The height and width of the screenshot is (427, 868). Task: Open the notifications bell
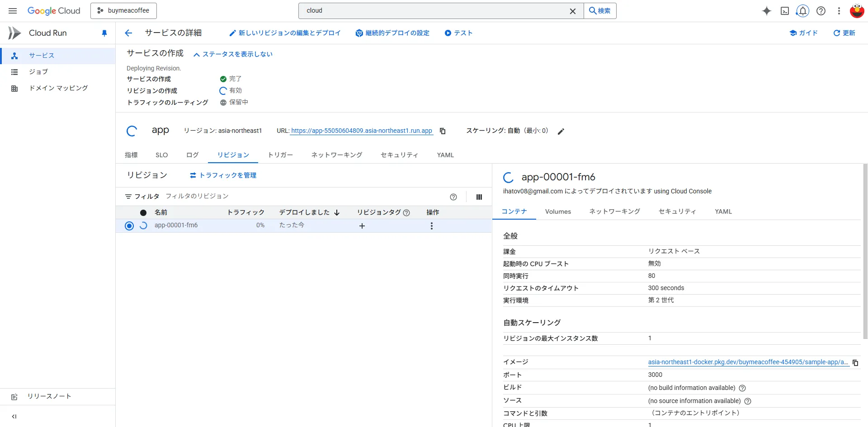click(x=802, y=10)
